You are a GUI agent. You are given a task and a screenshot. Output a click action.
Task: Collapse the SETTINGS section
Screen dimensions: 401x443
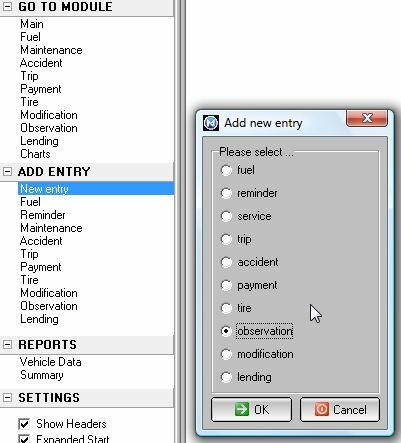tap(7, 397)
